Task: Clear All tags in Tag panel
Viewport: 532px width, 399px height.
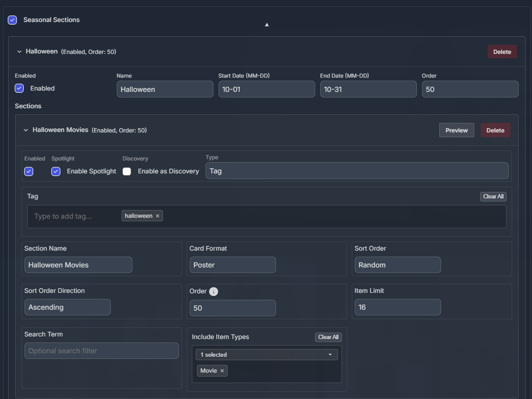Action: tap(493, 197)
